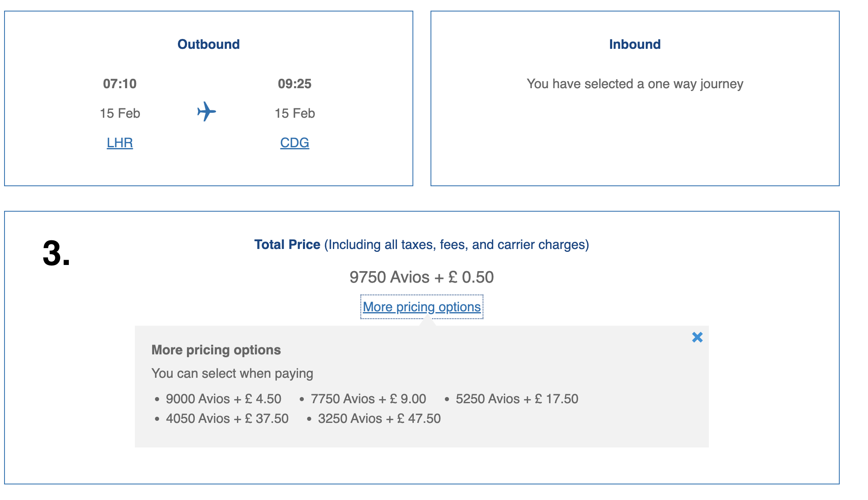Click the blue airplane icon
The width and height of the screenshot is (868, 500).
click(207, 112)
